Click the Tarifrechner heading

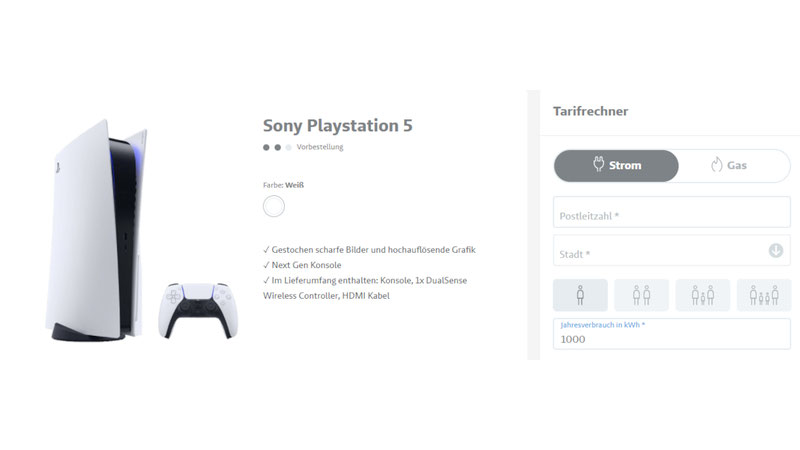tap(590, 111)
